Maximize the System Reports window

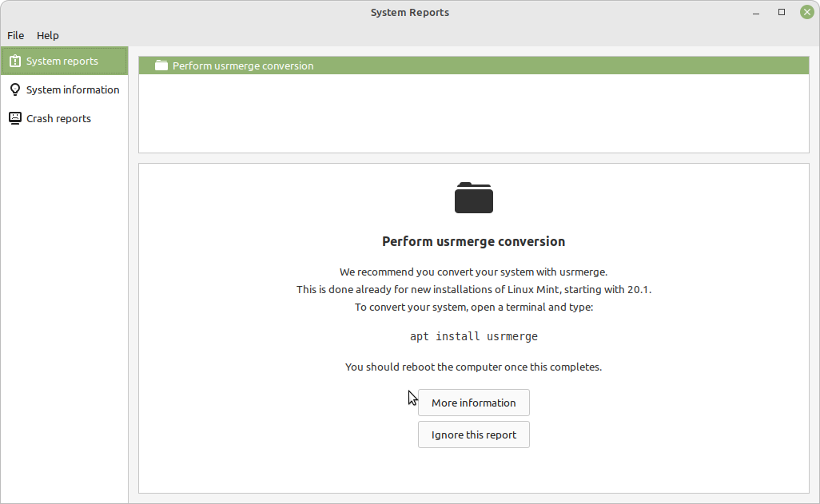pos(782,12)
